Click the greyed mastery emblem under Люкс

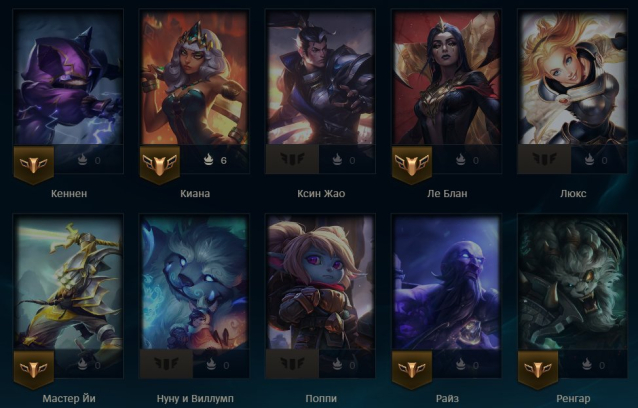pos(544,159)
